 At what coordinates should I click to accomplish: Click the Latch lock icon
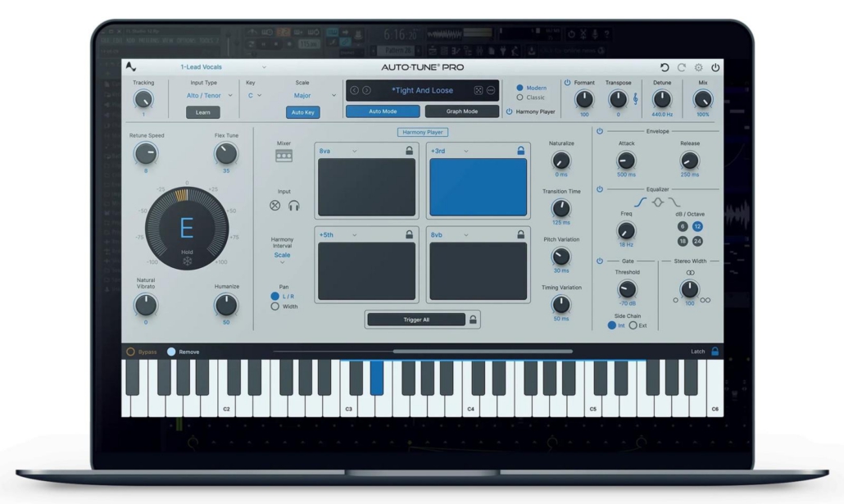(715, 352)
